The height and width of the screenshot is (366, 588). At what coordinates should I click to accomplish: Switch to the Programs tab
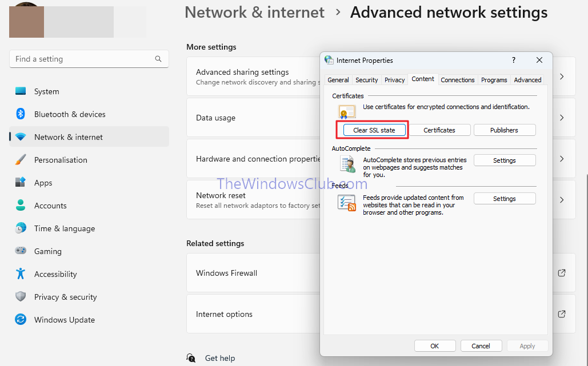pos(494,80)
